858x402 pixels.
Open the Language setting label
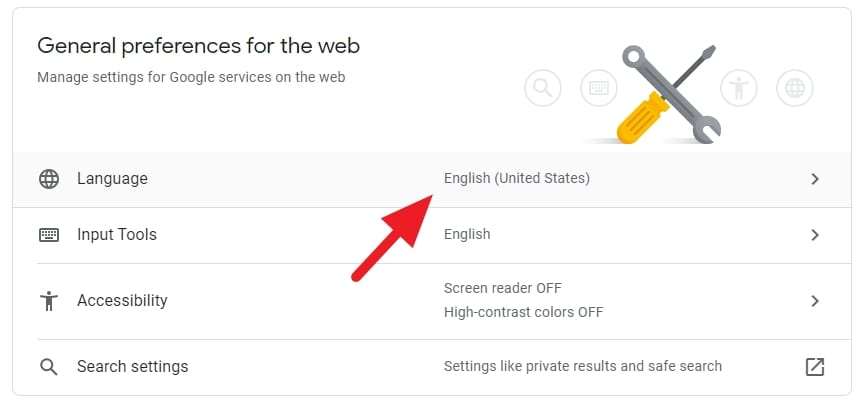point(112,179)
